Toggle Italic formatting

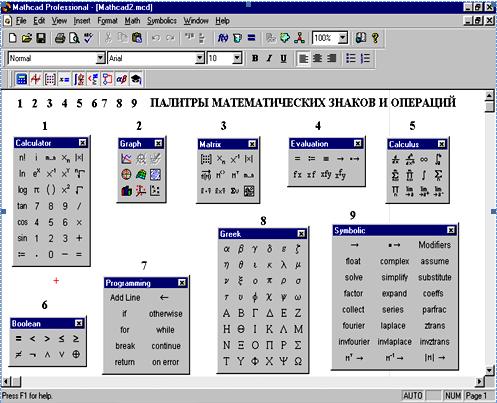tap(269, 58)
